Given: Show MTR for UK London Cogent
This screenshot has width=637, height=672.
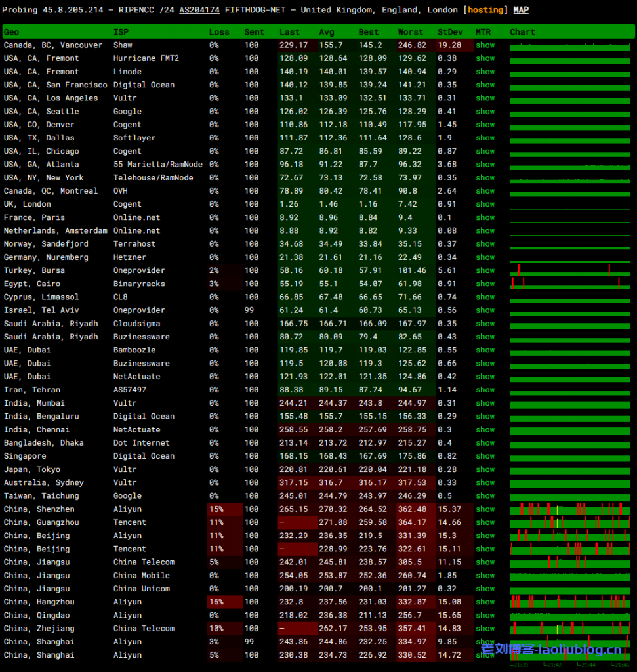Looking at the screenshot, I should click(x=485, y=204).
